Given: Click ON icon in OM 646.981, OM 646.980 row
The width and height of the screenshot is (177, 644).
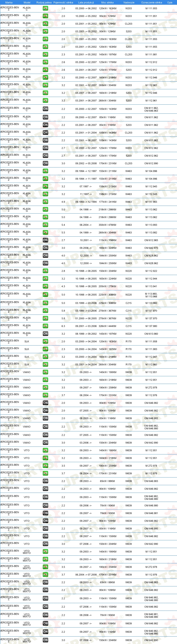Looking at the screenshot, I should (45, 615).
